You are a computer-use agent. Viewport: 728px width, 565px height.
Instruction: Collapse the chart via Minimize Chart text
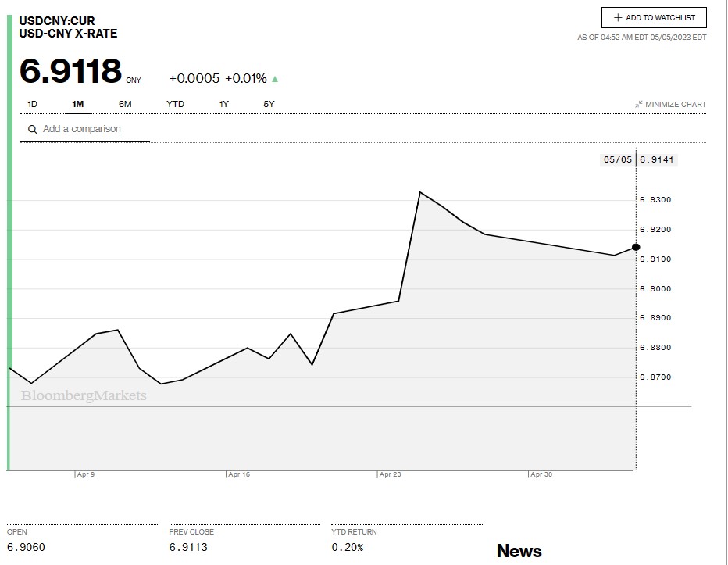click(676, 105)
